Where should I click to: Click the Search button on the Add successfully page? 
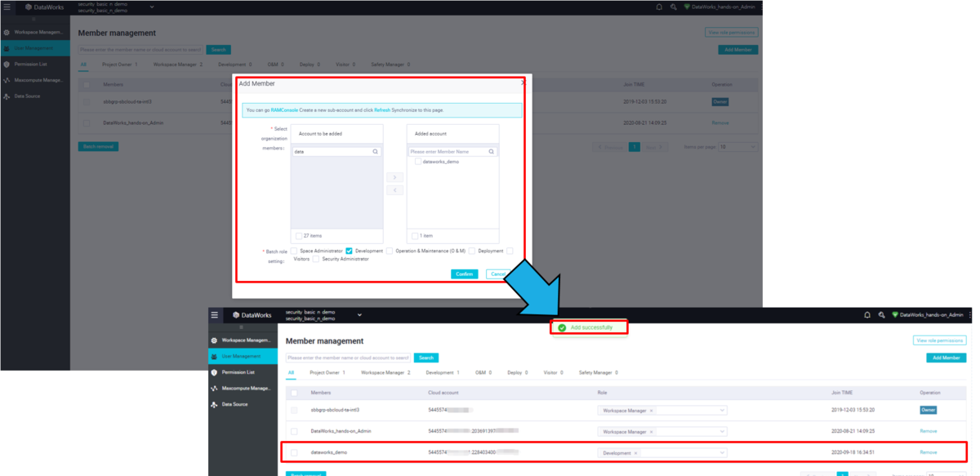425,358
